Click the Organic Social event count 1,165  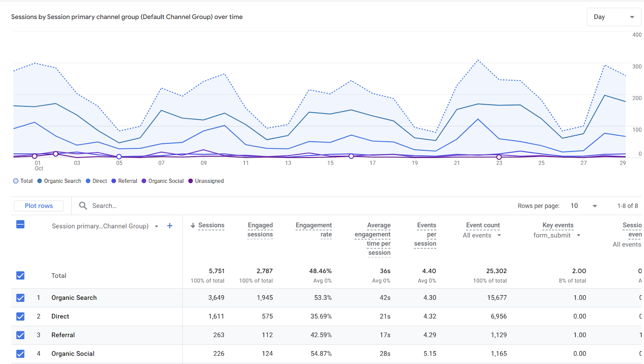click(x=499, y=354)
